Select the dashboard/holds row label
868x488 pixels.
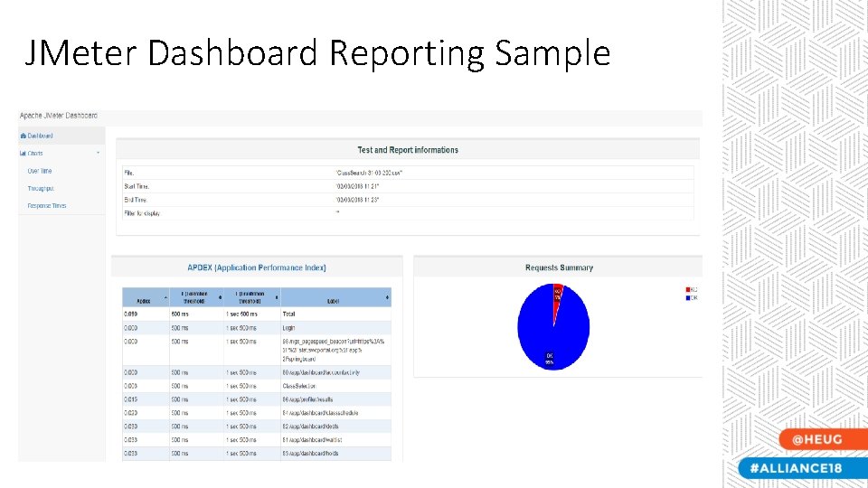click(x=310, y=453)
